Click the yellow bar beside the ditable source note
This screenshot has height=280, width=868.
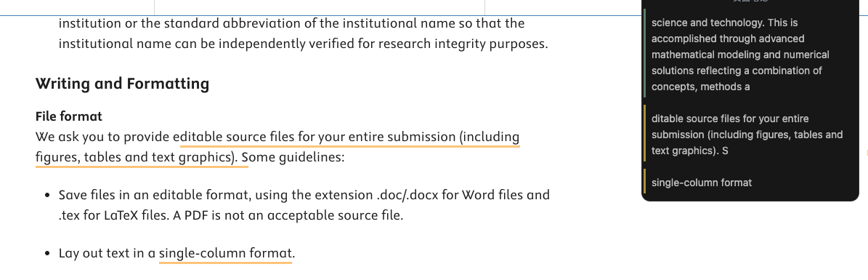point(644,135)
